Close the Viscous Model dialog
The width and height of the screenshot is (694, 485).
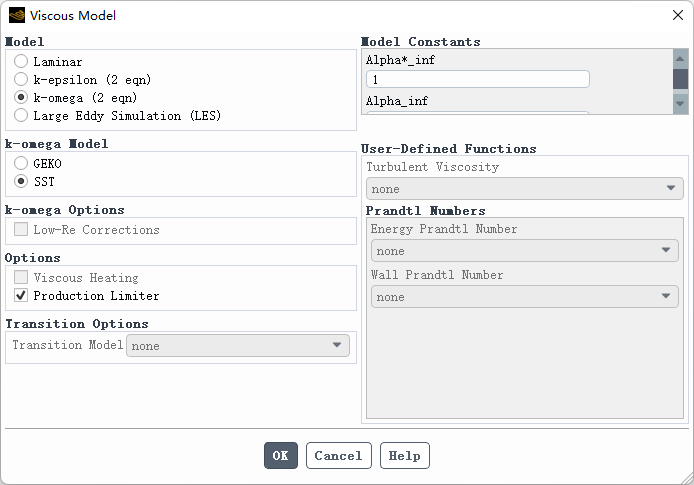(x=677, y=15)
